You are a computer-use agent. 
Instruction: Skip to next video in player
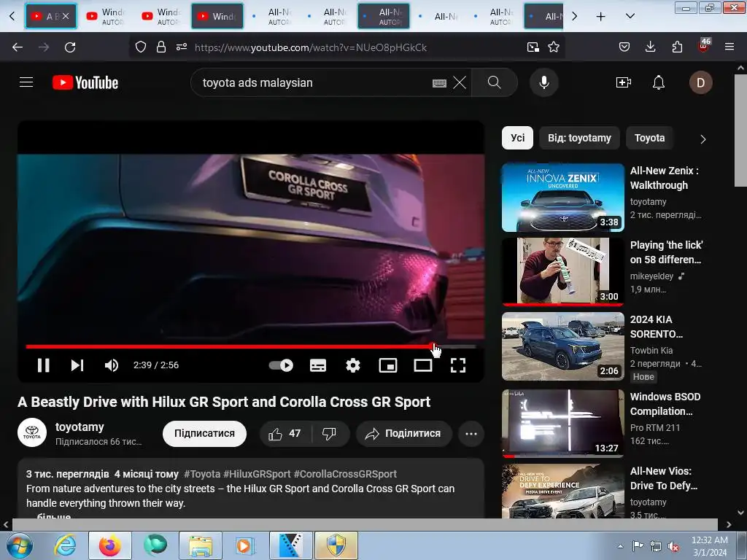point(77,365)
